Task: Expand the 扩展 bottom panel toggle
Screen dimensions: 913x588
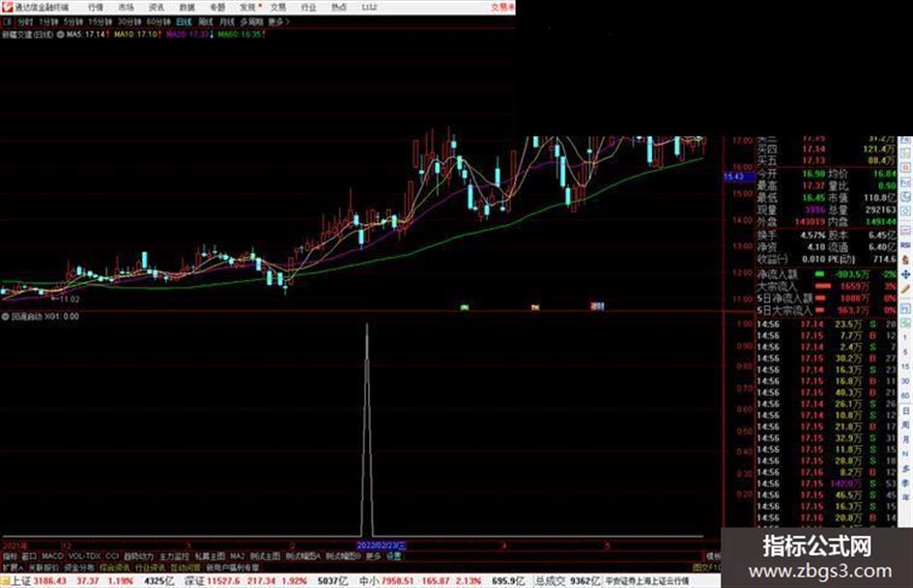Action: click(12, 567)
